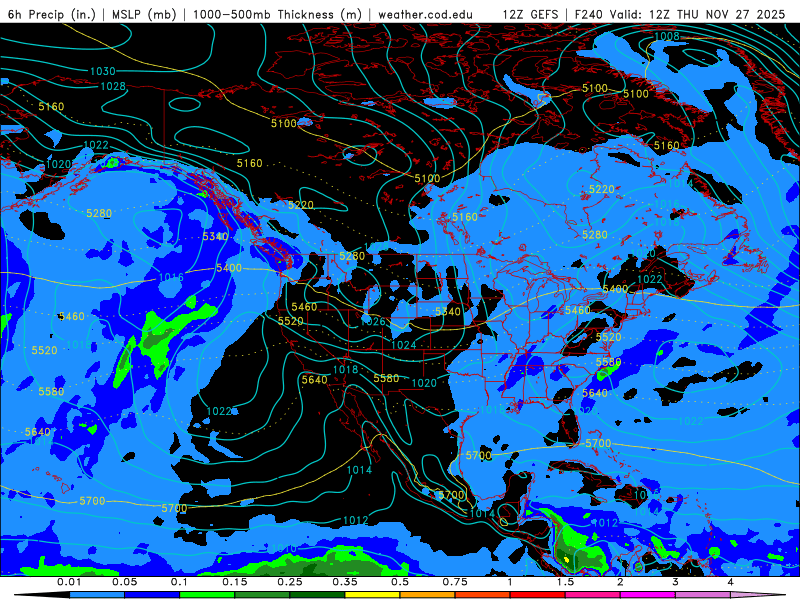Click the light purple 3–4 legend swatch
Image resolution: width=800 pixels, height=600 pixels.
click(703, 595)
